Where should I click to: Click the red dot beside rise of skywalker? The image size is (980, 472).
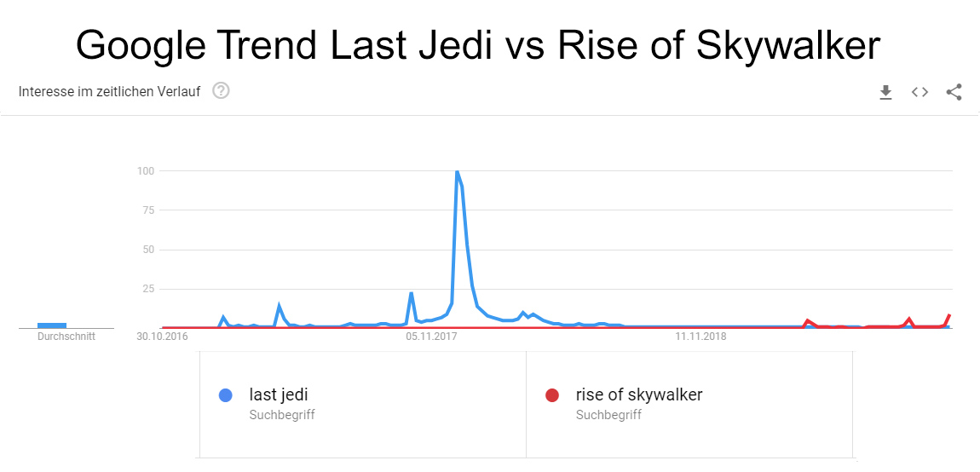[552, 395]
